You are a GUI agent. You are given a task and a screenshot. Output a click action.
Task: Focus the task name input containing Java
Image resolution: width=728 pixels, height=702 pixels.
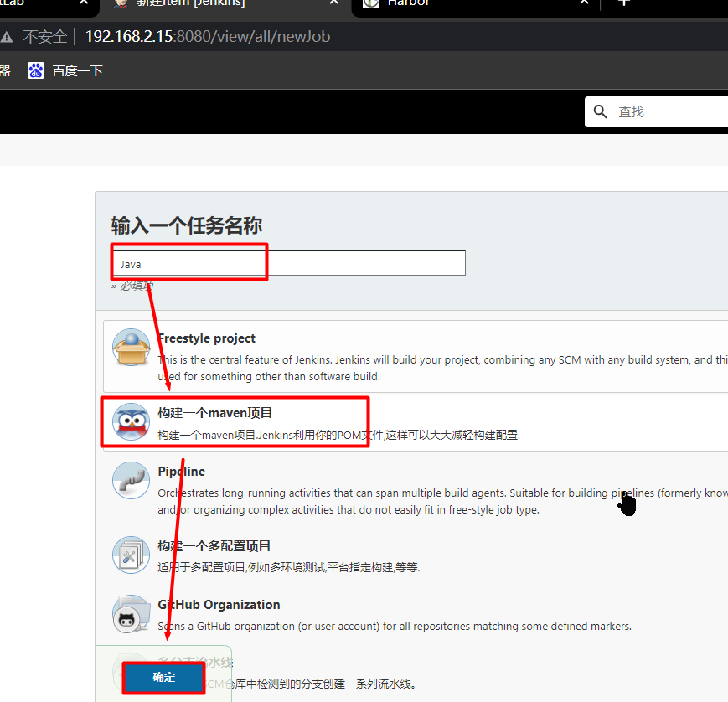point(288,263)
